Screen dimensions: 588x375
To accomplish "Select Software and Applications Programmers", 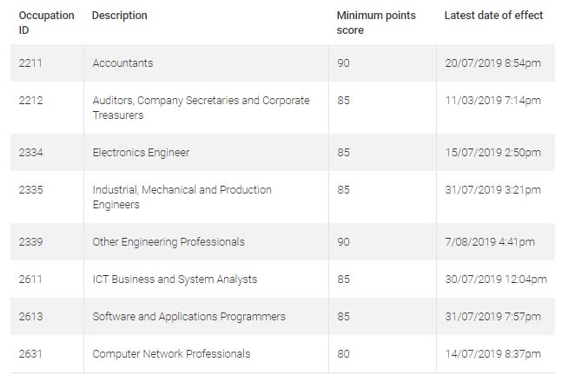I will tap(189, 317).
